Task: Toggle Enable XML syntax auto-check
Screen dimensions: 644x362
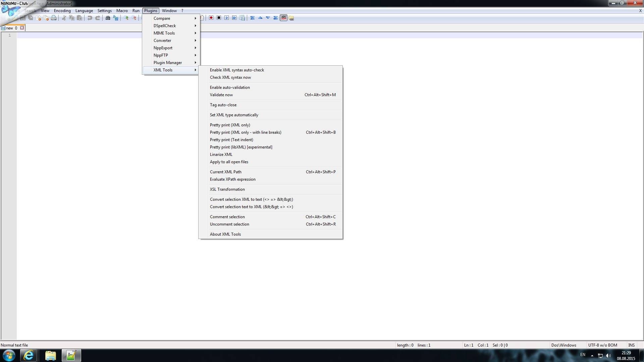Action: 270,70
